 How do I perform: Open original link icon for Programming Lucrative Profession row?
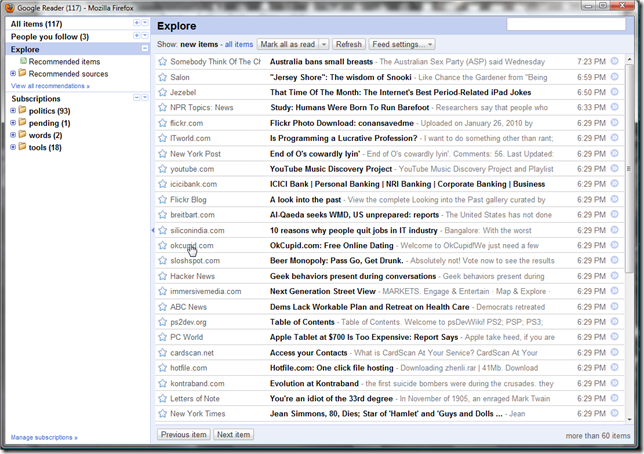[x=614, y=138]
